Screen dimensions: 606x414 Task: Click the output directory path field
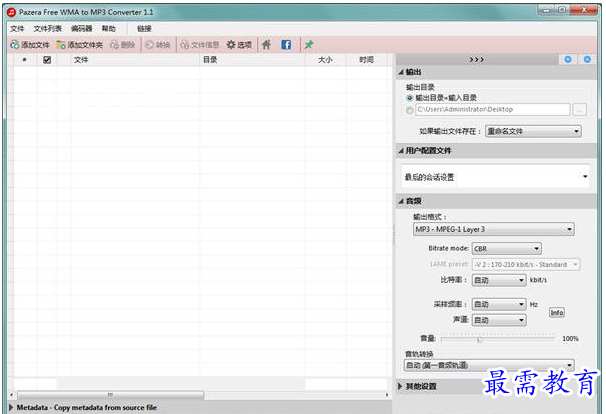[x=492, y=110]
